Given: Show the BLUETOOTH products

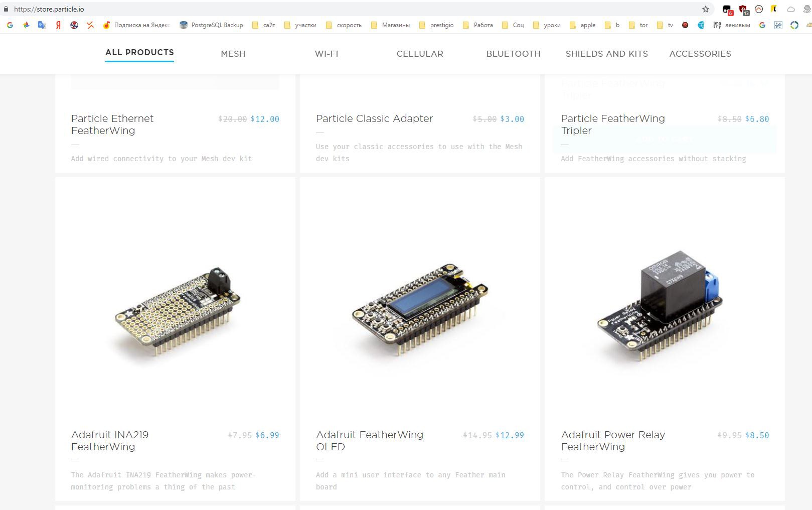Looking at the screenshot, I should pyautogui.click(x=513, y=54).
